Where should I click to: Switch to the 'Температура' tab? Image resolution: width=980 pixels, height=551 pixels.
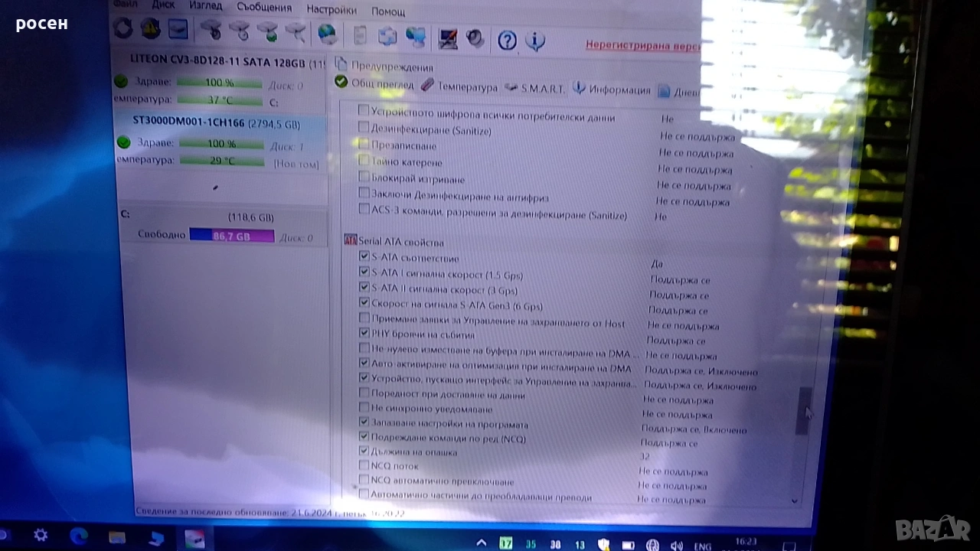point(459,87)
